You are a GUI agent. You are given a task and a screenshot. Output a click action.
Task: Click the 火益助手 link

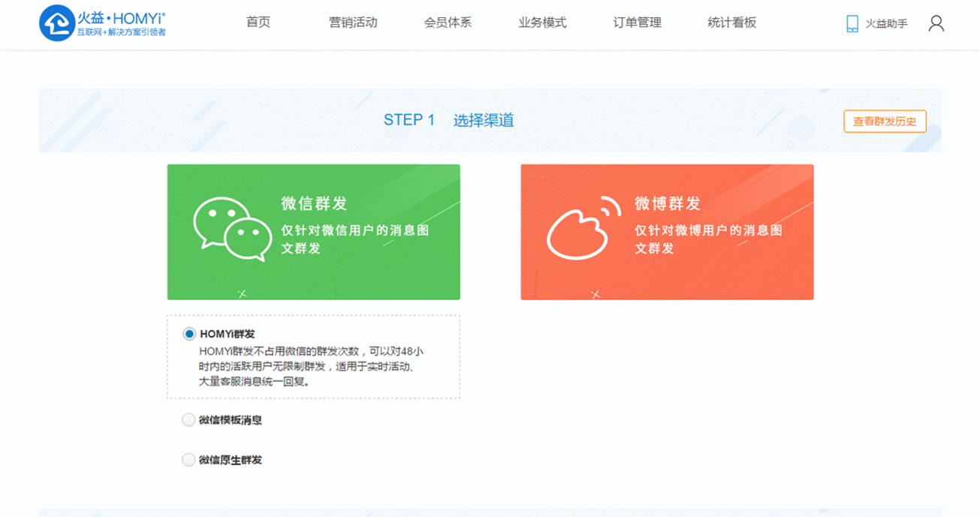[886, 24]
